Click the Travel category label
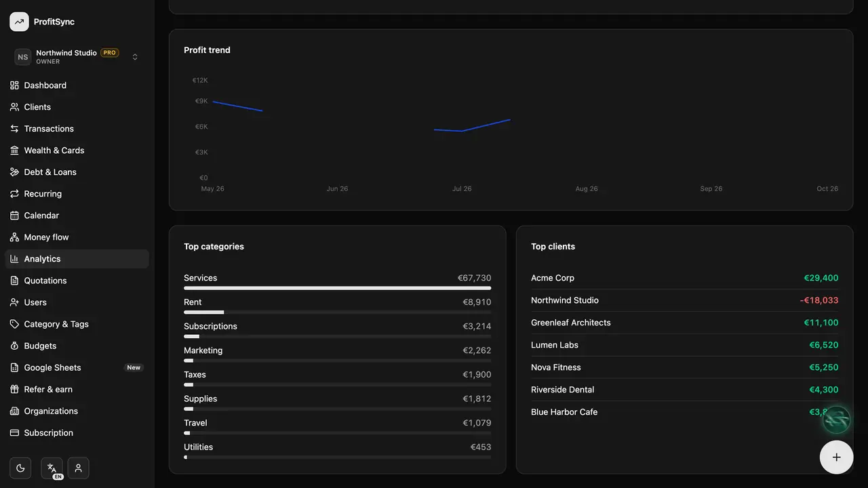The width and height of the screenshot is (868, 488). [195, 423]
